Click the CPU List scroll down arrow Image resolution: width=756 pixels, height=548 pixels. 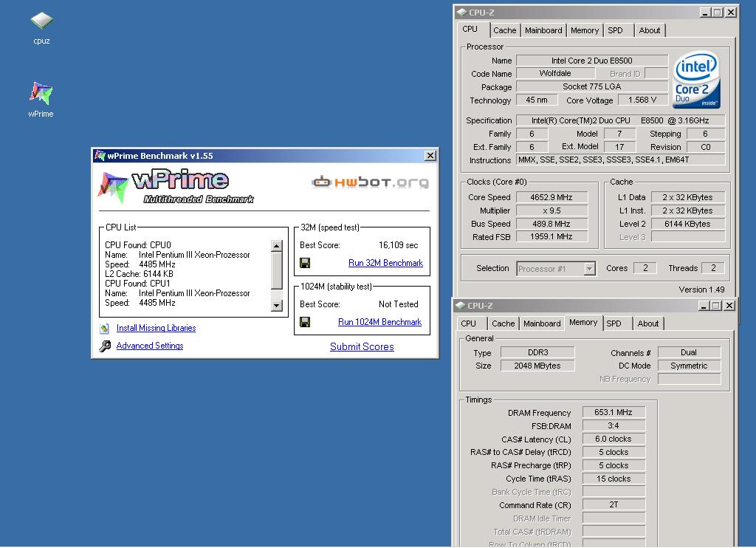pos(276,305)
